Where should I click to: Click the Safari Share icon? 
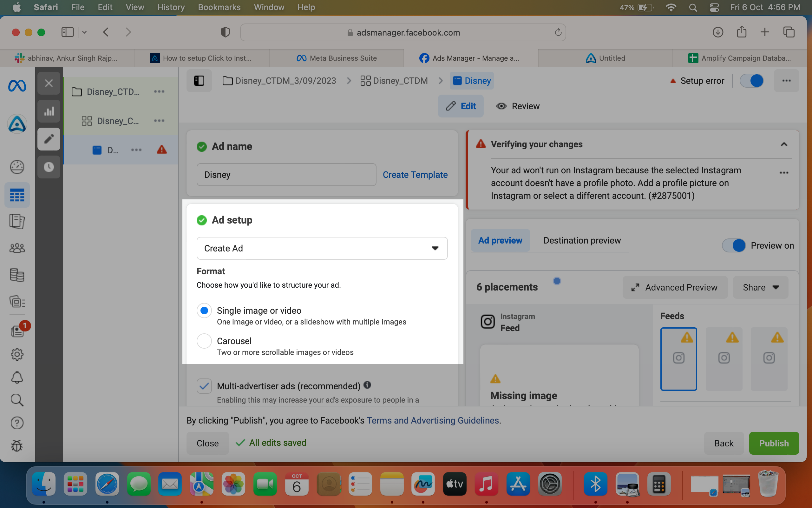point(742,32)
